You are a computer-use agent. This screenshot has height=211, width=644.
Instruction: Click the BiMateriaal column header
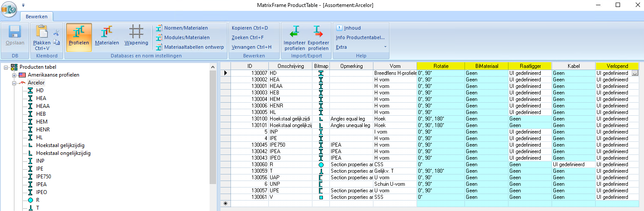pyautogui.click(x=486, y=66)
